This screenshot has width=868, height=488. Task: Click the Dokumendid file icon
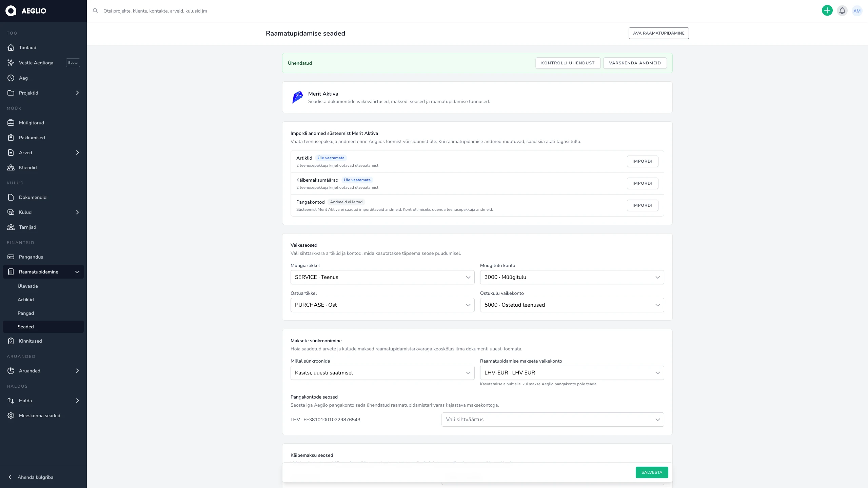(11, 197)
